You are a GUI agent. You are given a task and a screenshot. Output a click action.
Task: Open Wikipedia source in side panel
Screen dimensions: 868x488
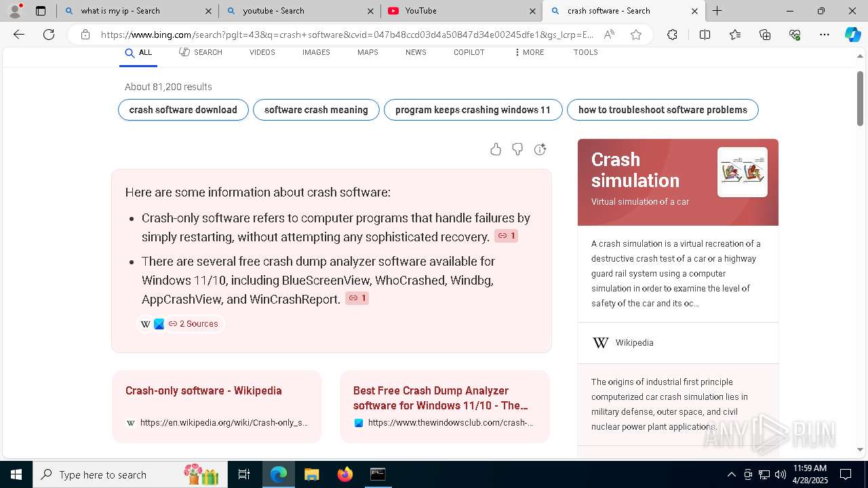(634, 343)
